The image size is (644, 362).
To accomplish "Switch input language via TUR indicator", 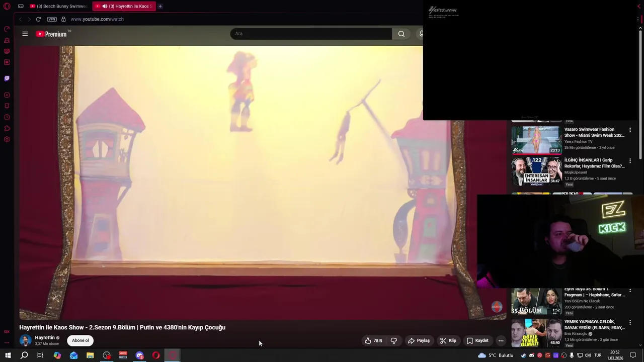I will 598,355.
